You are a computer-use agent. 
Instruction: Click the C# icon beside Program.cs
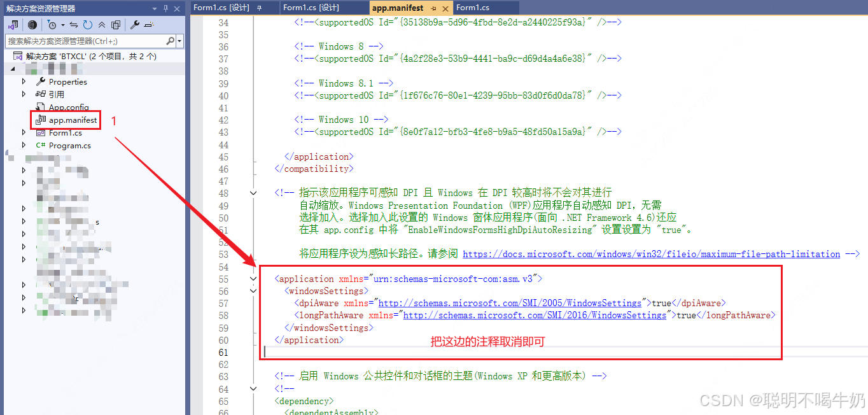[x=41, y=145]
